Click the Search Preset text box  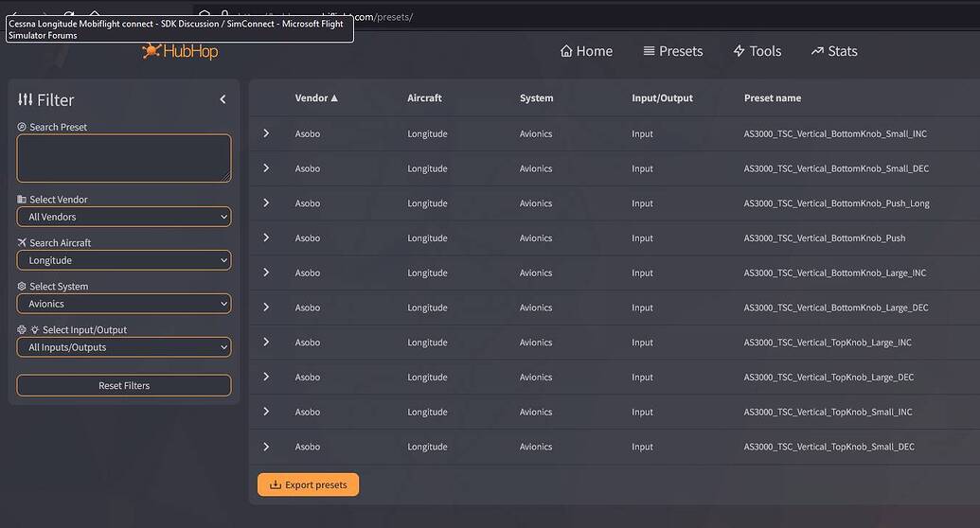pyautogui.click(x=124, y=158)
